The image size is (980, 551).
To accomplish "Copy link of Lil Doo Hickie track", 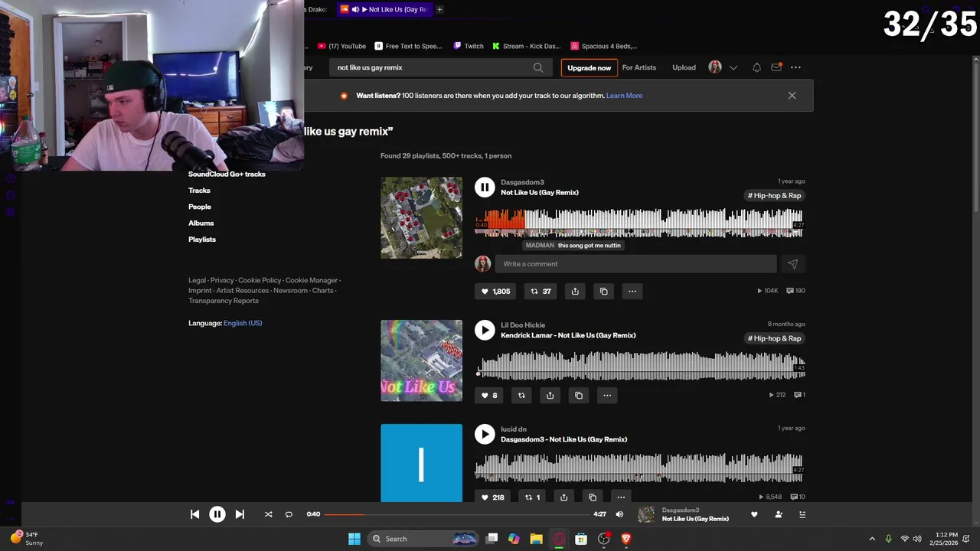I will 578,396.
